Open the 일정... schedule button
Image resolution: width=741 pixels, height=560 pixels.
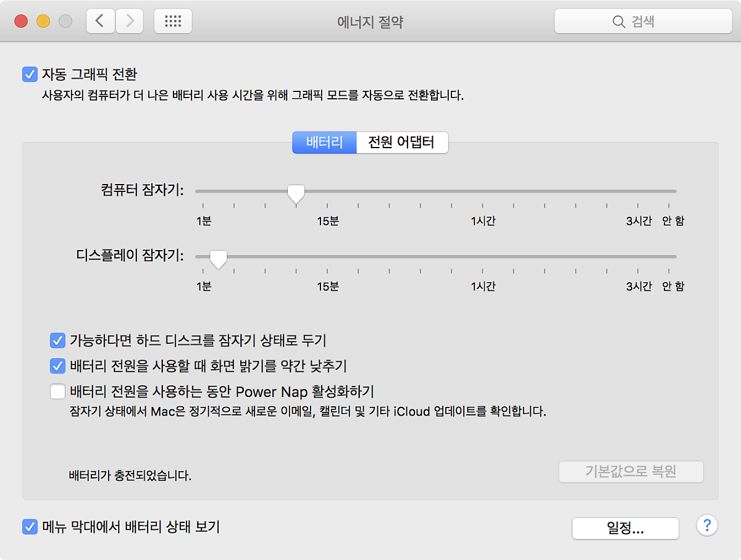[626, 529]
